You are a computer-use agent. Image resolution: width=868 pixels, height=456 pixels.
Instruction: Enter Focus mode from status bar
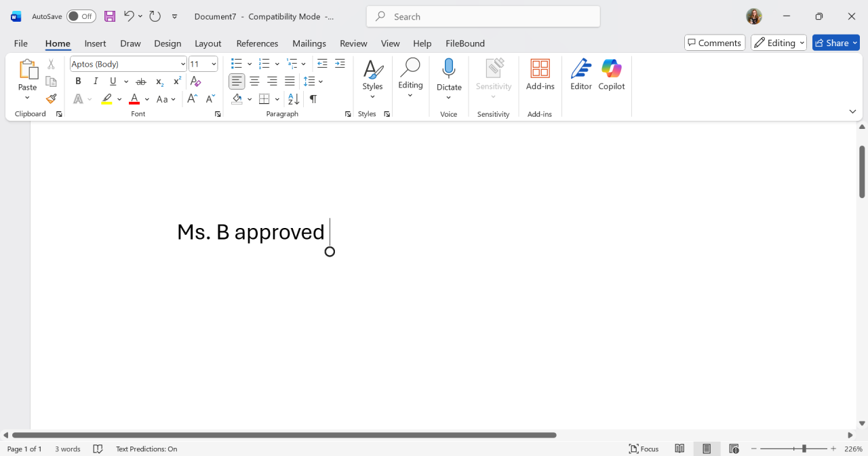point(644,449)
